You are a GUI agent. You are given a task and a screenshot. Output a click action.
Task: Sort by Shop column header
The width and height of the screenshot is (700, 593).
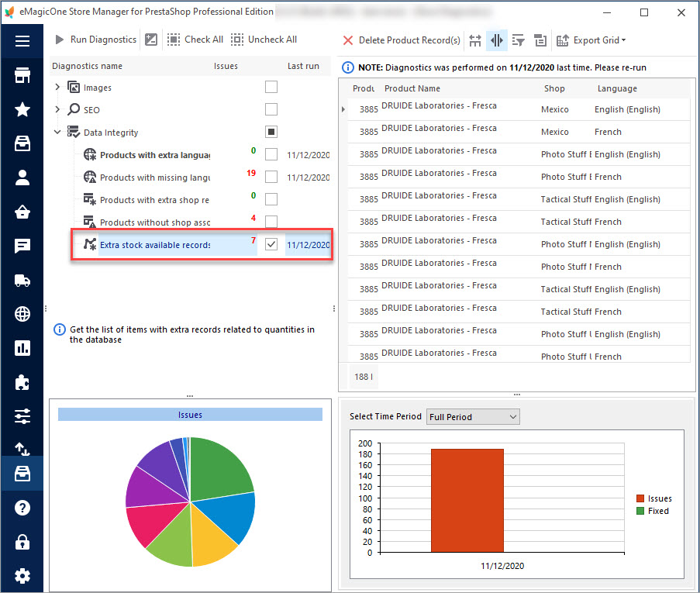point(554,88)
